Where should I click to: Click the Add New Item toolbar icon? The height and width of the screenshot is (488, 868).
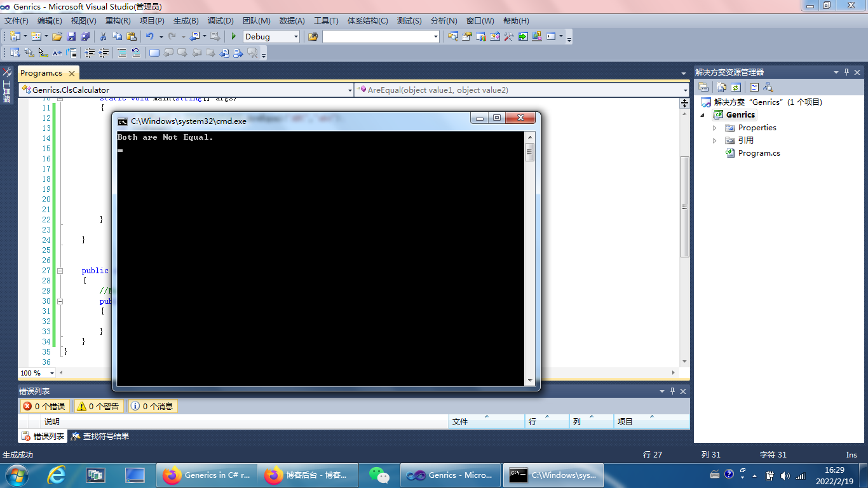(36, 36)
